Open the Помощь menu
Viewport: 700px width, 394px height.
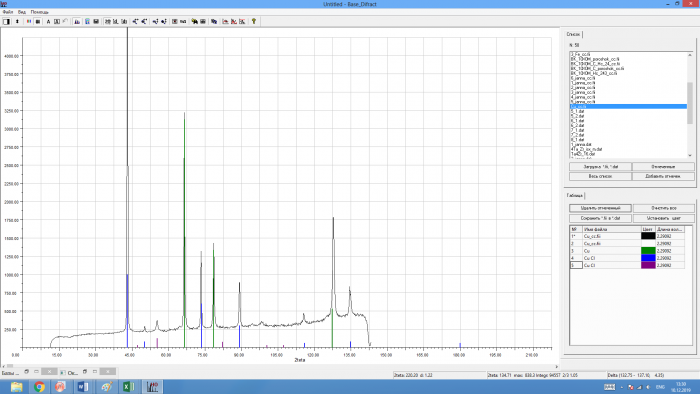click(39, 12)
